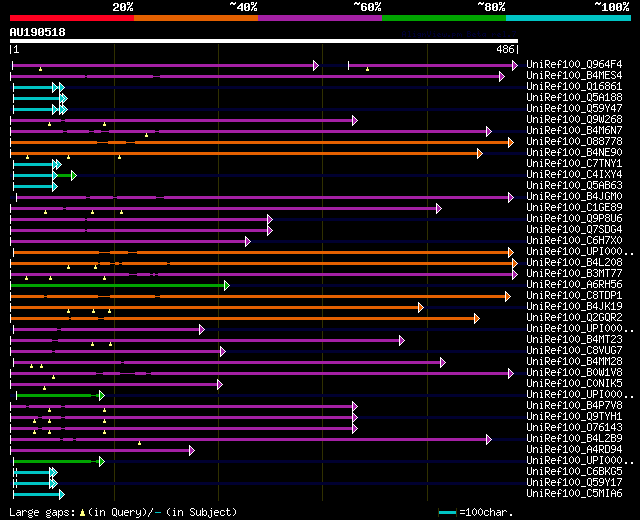The image size is (640, 520).
Task: Click the green end arrow on C4IXY4 row
Action: point(73,176)
